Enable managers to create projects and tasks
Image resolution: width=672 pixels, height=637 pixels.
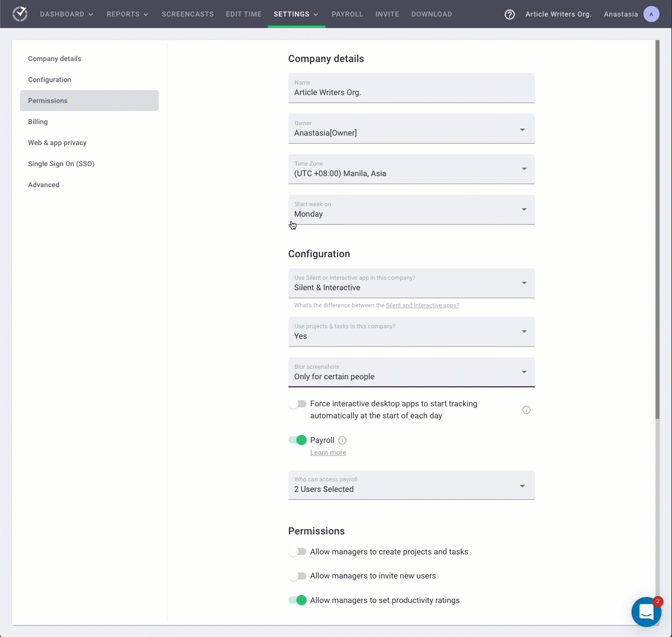pos(297,552)
